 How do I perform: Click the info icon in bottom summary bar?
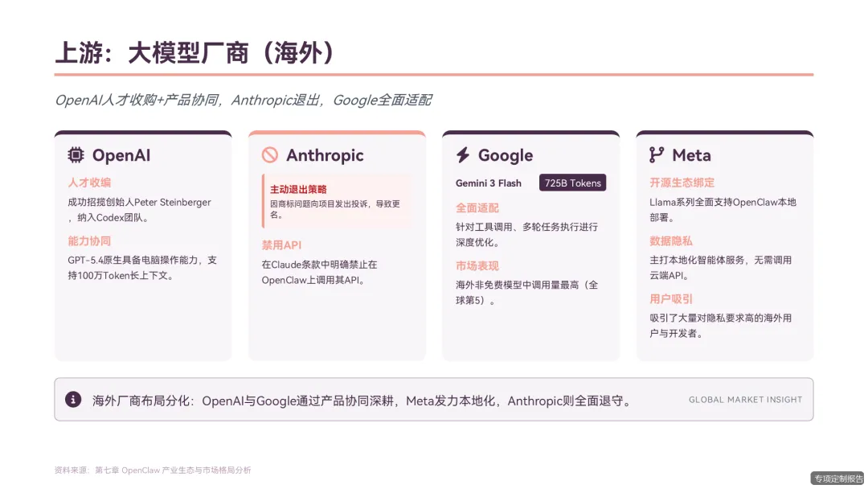pos(73,399)
